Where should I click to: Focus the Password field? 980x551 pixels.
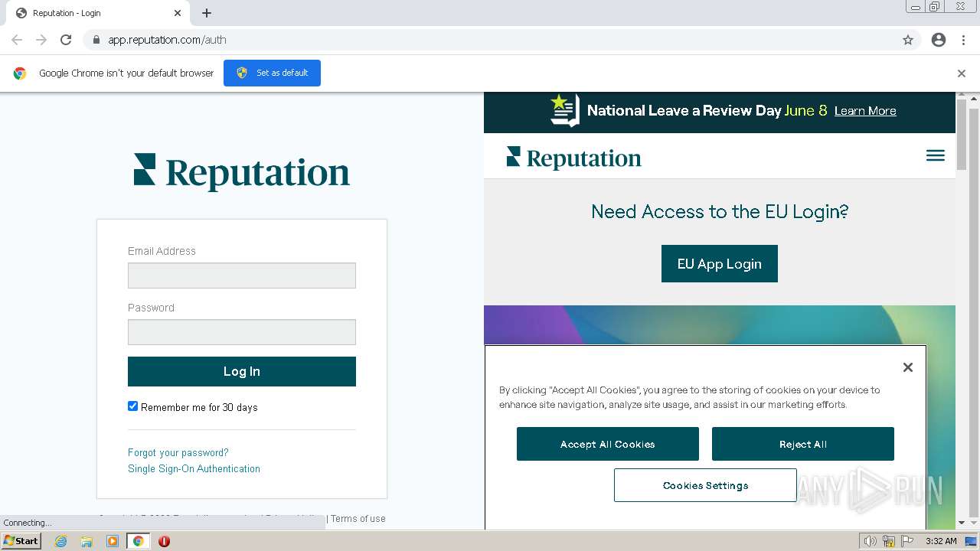pyautogui.click(x=242, y=332)
